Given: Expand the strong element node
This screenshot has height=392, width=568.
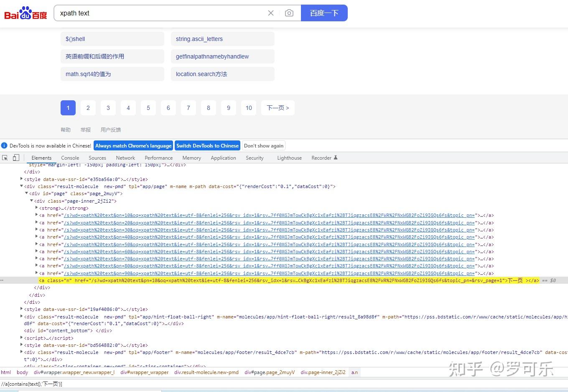Looking at the screenshot, I should pyautogui.click(x=36, y=208).
